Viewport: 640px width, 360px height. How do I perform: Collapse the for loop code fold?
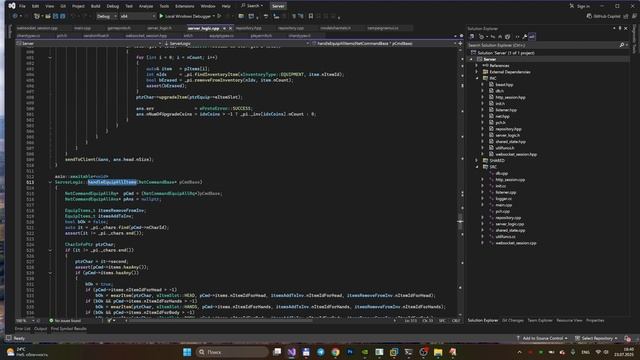tap(50, 58)
